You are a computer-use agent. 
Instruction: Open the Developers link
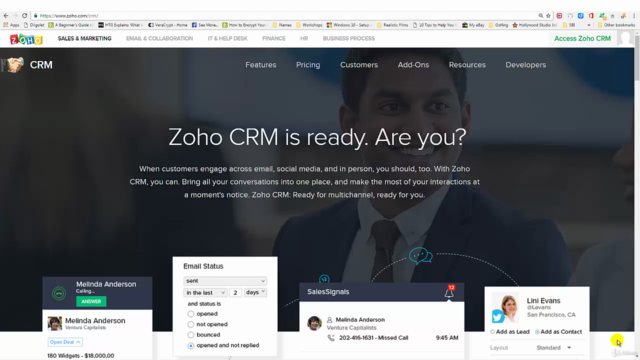(x=526, y=65)
